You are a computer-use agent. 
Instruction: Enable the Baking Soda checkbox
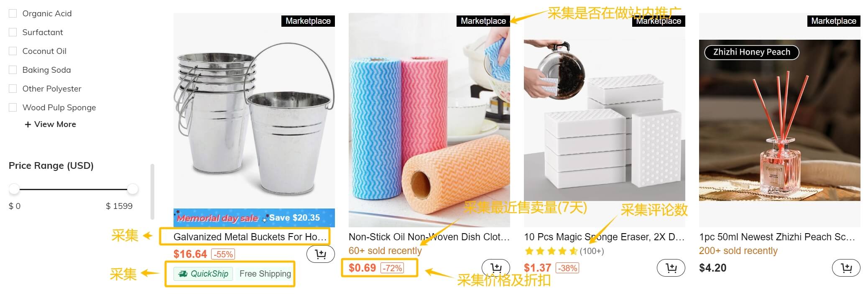click(x=13, y=70)
